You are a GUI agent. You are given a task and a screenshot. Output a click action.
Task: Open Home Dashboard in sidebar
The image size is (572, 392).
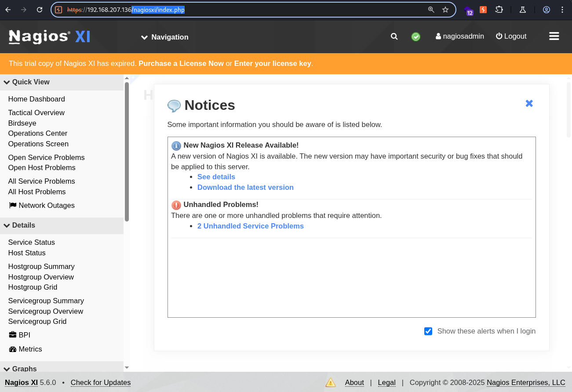36,99
